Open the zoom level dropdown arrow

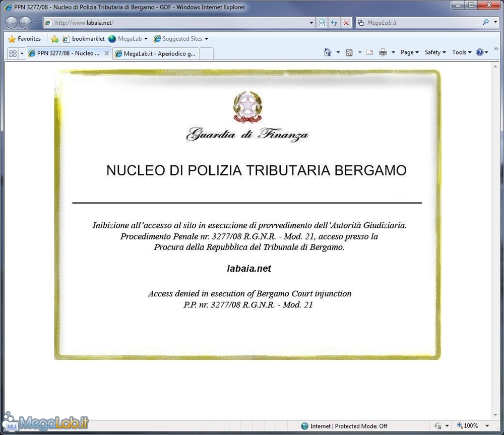point(487,426)
